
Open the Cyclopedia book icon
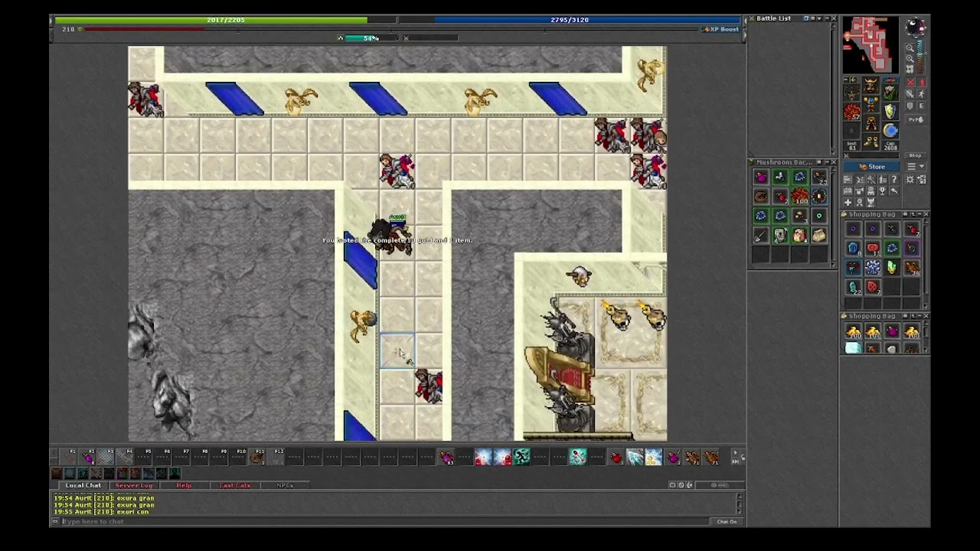[x=848, y=191]
